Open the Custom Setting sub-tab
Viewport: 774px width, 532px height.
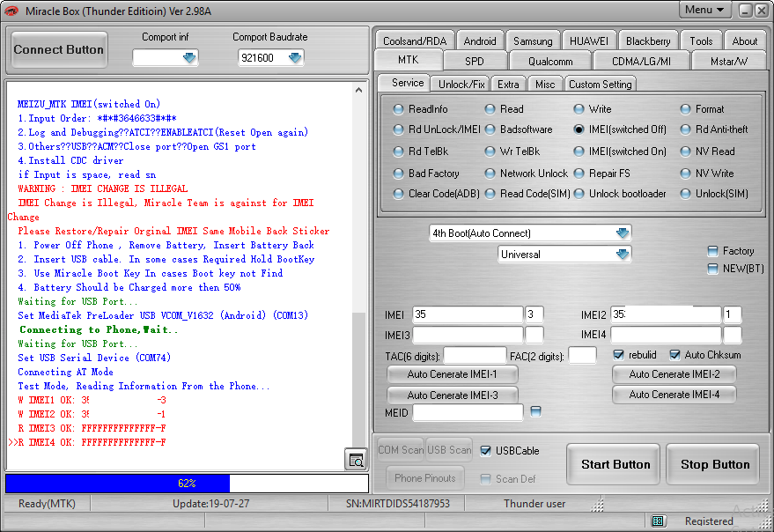[600, 85]
